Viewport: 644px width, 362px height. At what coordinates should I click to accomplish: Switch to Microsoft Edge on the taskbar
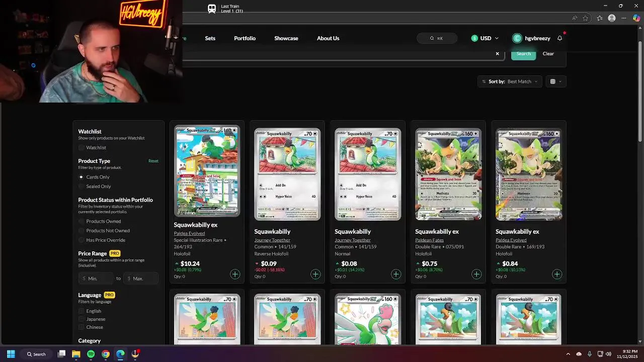[120, 354]
